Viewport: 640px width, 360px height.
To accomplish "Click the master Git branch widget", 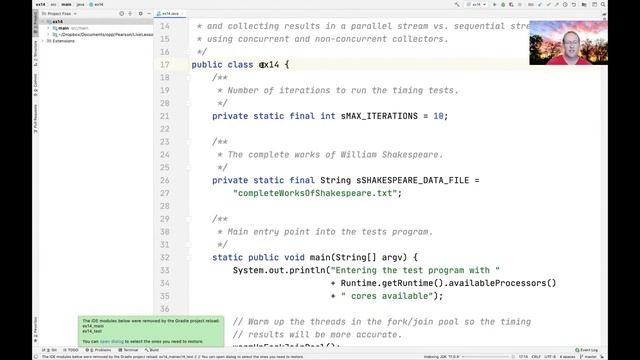I will click(x=588, y=357).
